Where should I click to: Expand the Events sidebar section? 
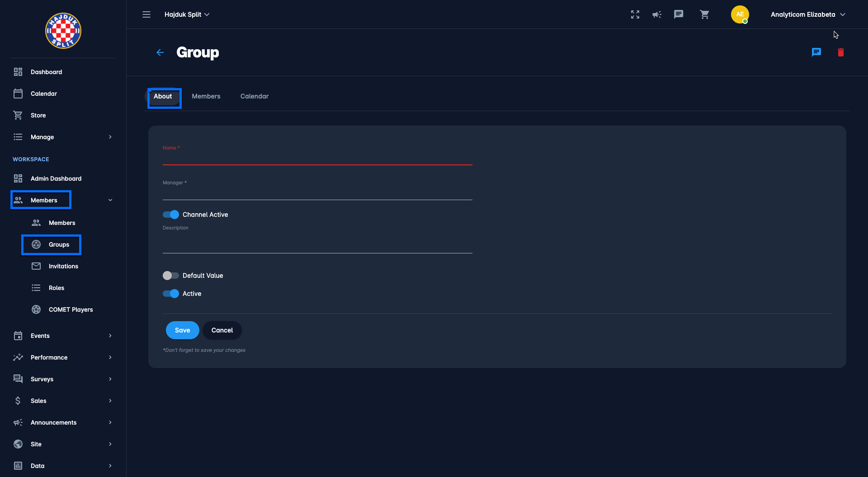tap(63, 336)
